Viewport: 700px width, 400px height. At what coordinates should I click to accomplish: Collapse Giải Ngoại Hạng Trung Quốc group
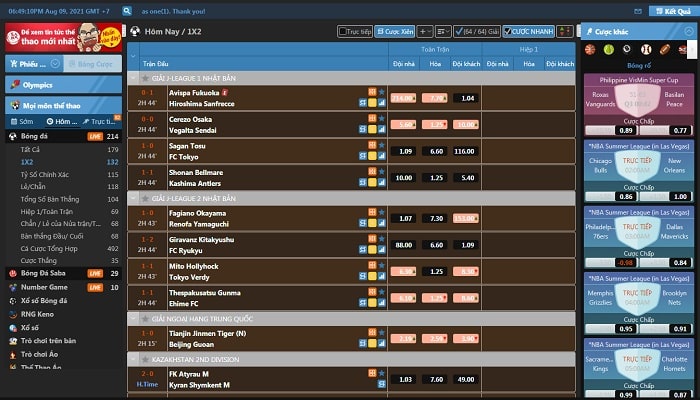point(133,319)
